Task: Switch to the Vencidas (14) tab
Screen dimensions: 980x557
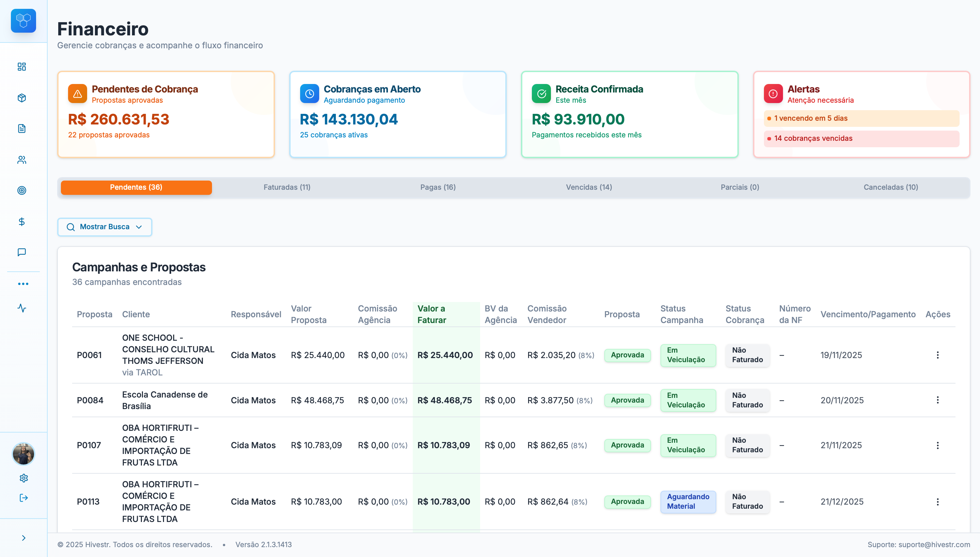Action: coord(589,187)
